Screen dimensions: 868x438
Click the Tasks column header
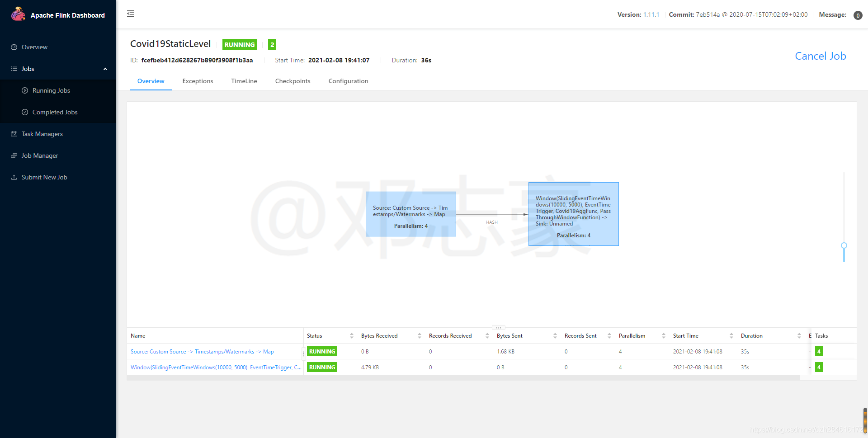click(821, 336)
